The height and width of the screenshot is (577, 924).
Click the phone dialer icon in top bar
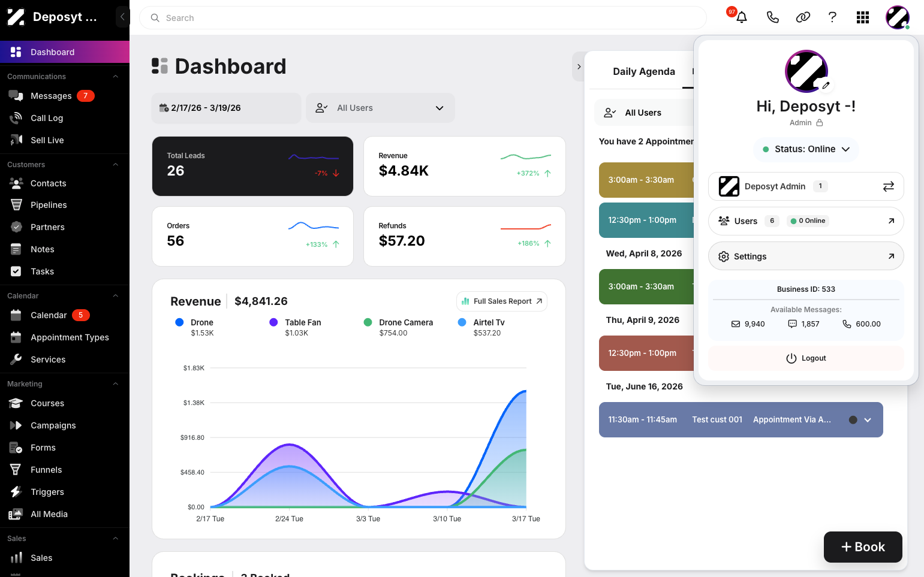tap(772, 17)
